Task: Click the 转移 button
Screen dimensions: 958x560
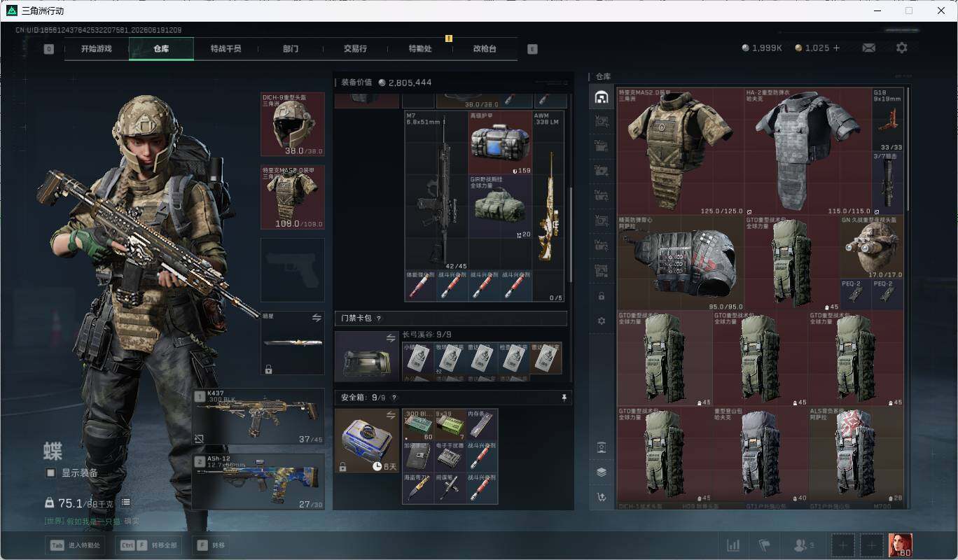Action: 211,545
